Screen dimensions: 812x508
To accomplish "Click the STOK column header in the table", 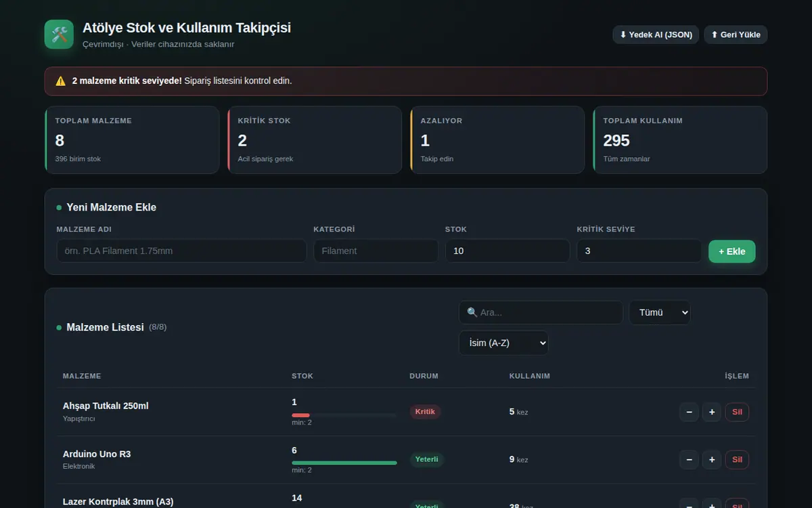I will [302, 376].
